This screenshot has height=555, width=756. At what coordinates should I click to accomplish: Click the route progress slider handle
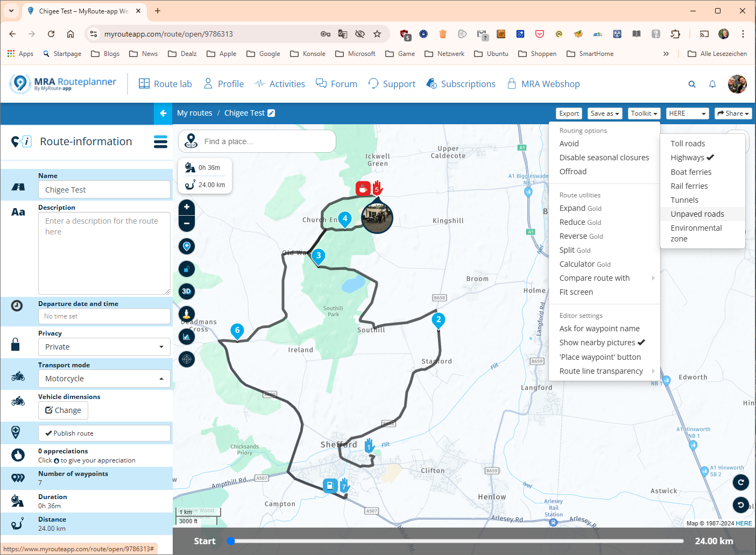point(231,541)
